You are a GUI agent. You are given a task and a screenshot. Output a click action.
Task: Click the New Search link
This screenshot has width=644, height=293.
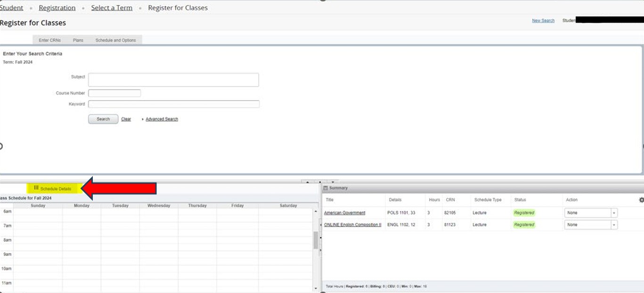pyautogui.click(x=543, y=21)
